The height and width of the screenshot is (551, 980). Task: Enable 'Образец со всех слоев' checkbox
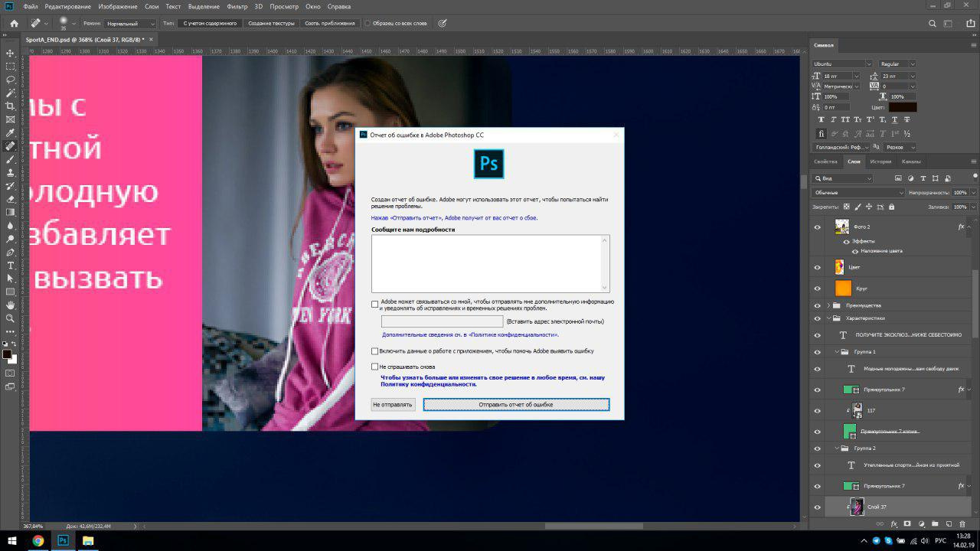tap(367, 23)
